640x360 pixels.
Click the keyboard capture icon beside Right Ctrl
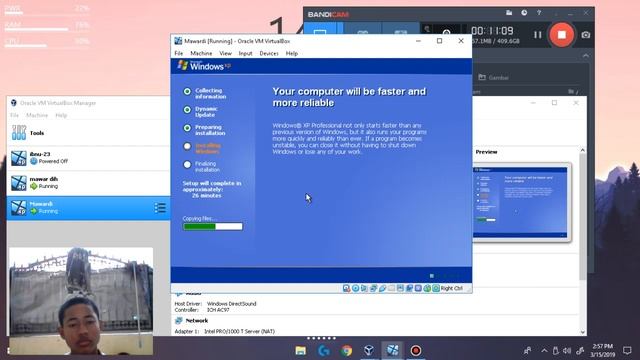tap(436, 288)
